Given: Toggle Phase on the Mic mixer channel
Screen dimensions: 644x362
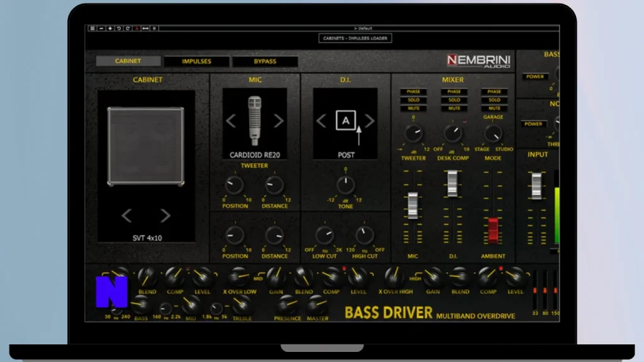Looking at the screenshot, I should [414, 92].
